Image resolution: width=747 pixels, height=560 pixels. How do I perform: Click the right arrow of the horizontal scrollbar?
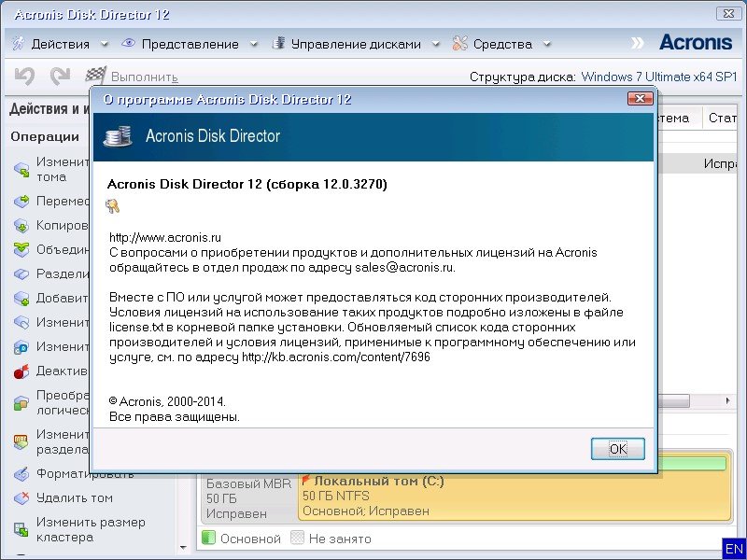click(727, 401)
